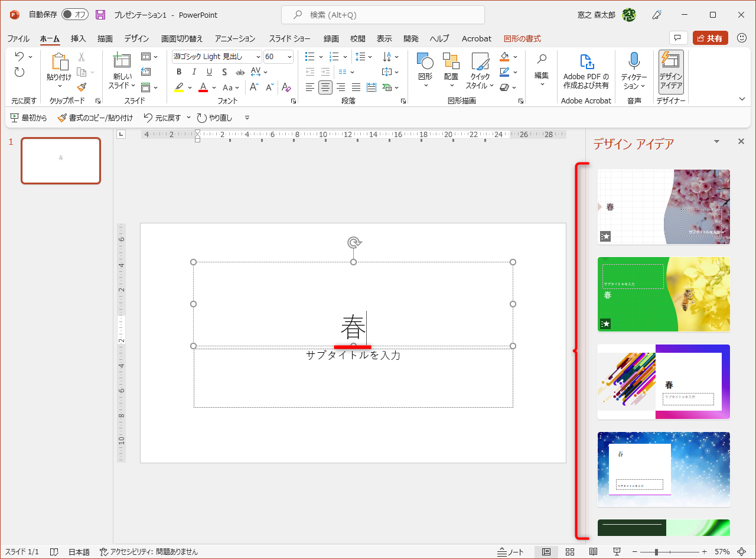Viewport: 756px width, 559px height.
Task: Switch to reading view
Action: 594,552
